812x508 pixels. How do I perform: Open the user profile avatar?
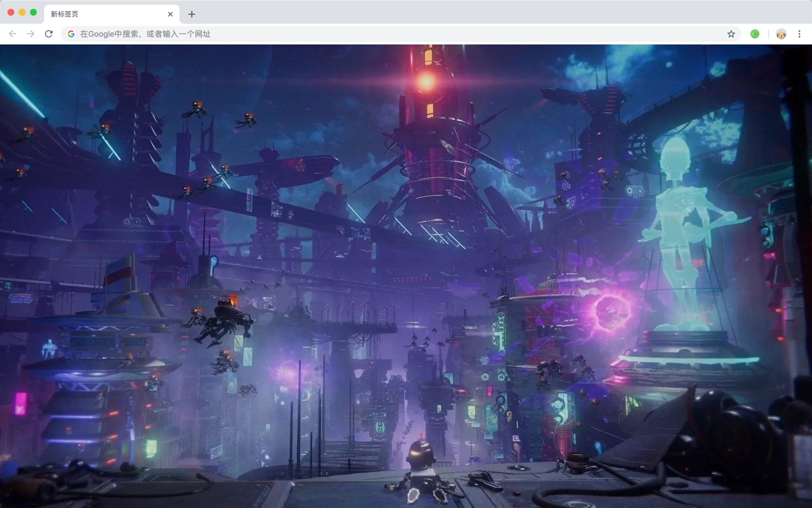[781, 34]
